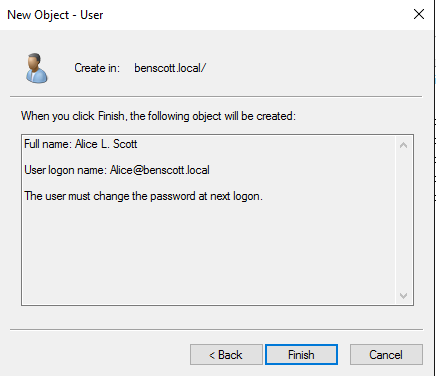The image size is (436, 376).
Task: Click the benscott.local/ container path
Action: (170, 68)
